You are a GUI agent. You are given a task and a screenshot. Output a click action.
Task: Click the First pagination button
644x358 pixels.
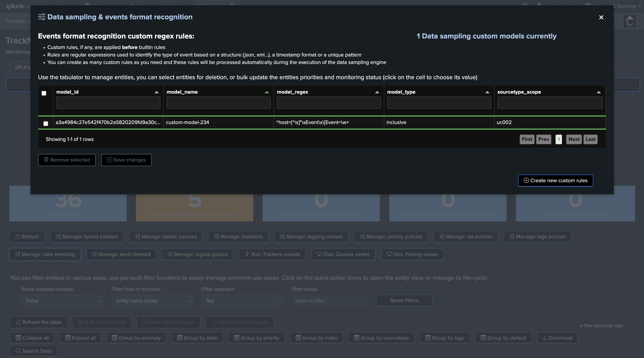527,139
